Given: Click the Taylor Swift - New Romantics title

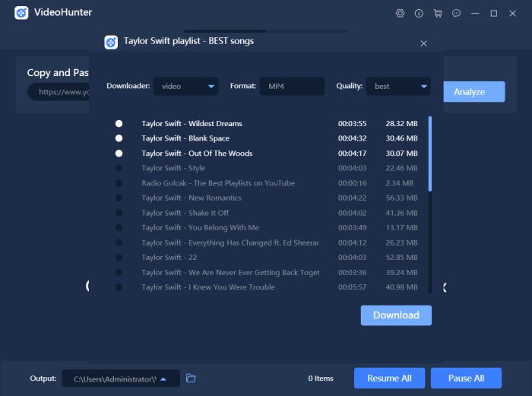Looking at the screenshot, I should tap(192, 198).
